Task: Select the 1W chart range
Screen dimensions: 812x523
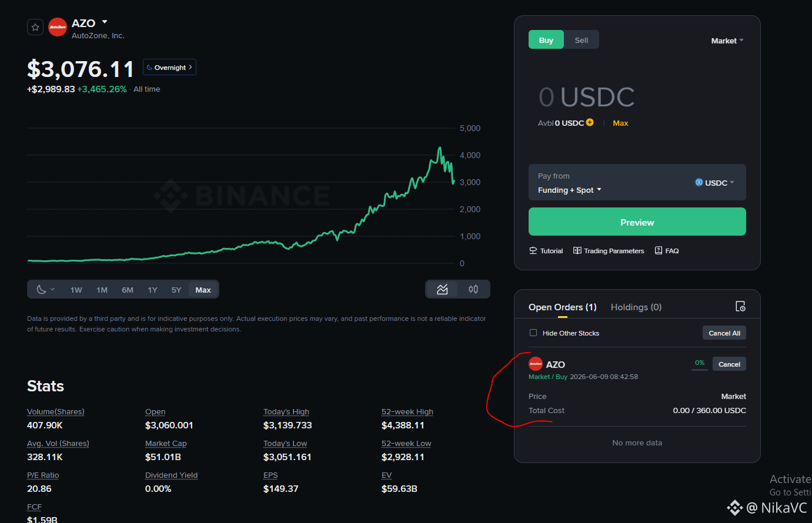Action: [x=76, y=290]
